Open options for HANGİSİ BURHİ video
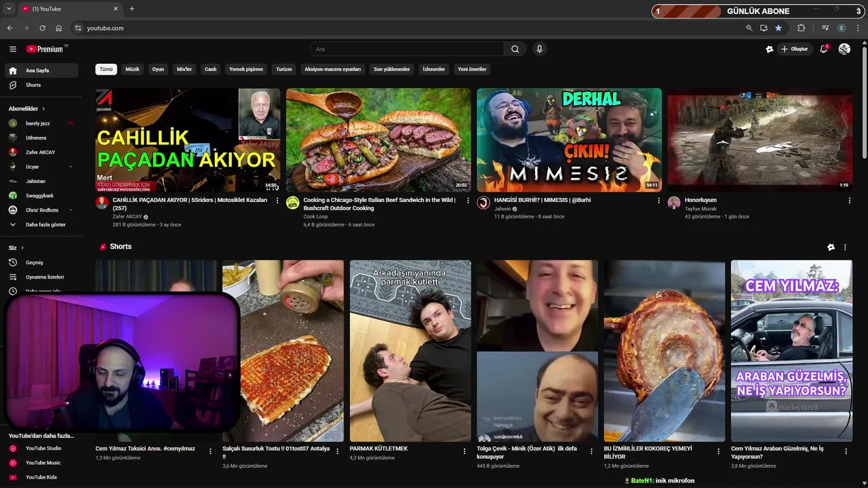Screen dimensions: 868x488 (658, 201)
